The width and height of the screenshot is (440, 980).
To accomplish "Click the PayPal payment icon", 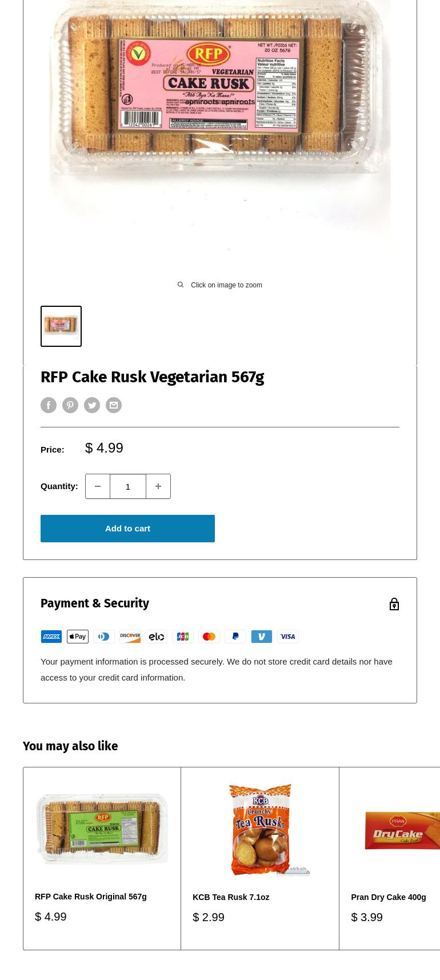I will (235, 637).
